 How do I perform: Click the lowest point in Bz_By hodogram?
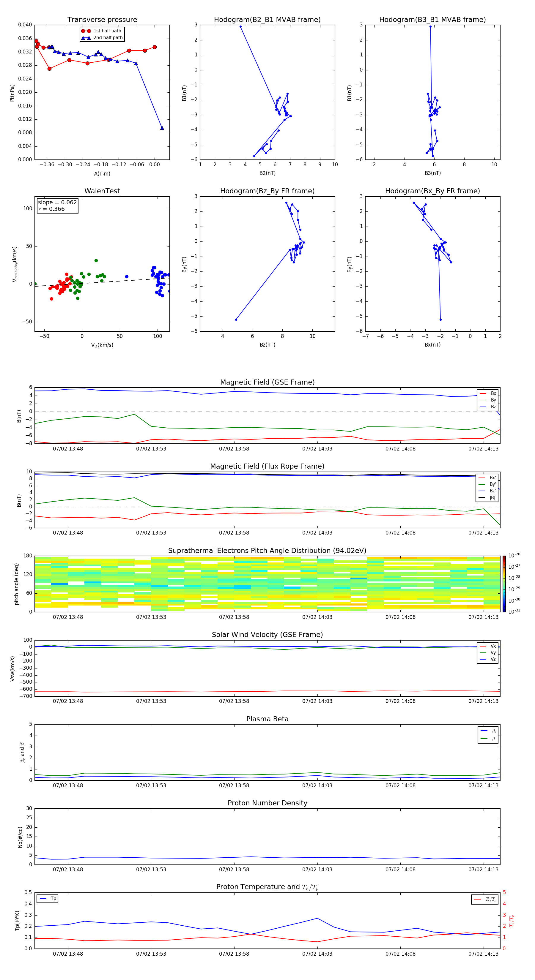tap(236, 320)
